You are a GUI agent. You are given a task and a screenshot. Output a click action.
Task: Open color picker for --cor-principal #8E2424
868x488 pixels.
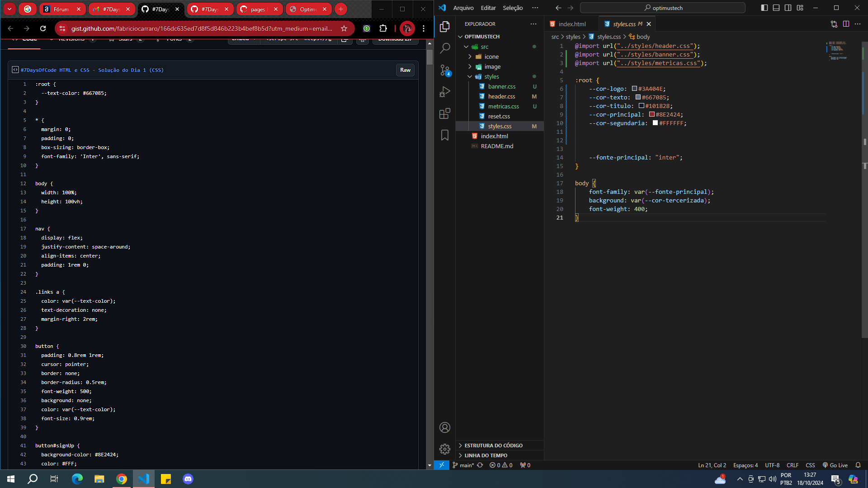pyautogui.click(x=651, y=114)
